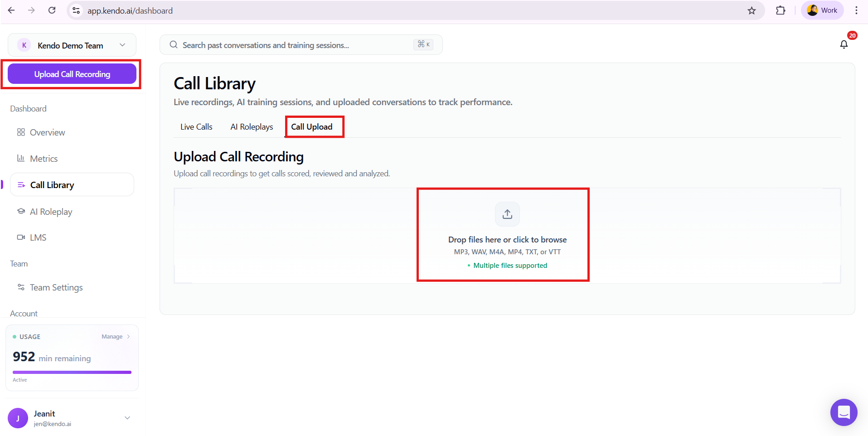Open the browser extensions puzzle icon

click(781, 10)
